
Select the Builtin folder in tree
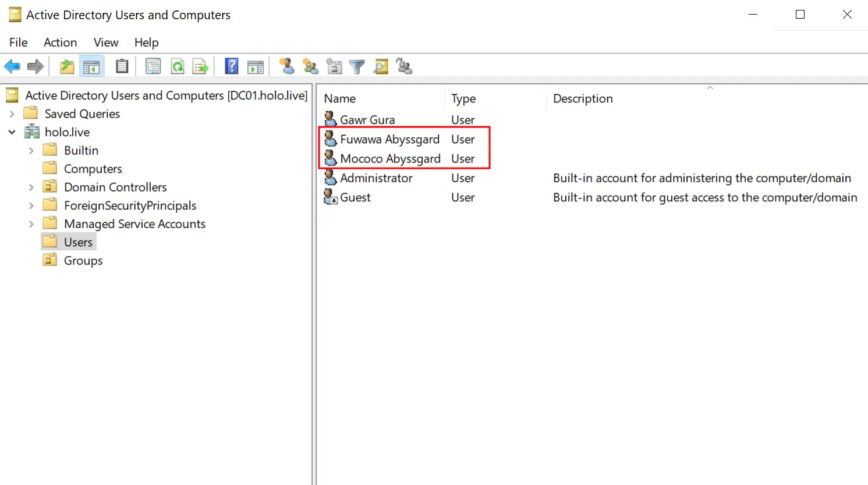coord(82,151)
